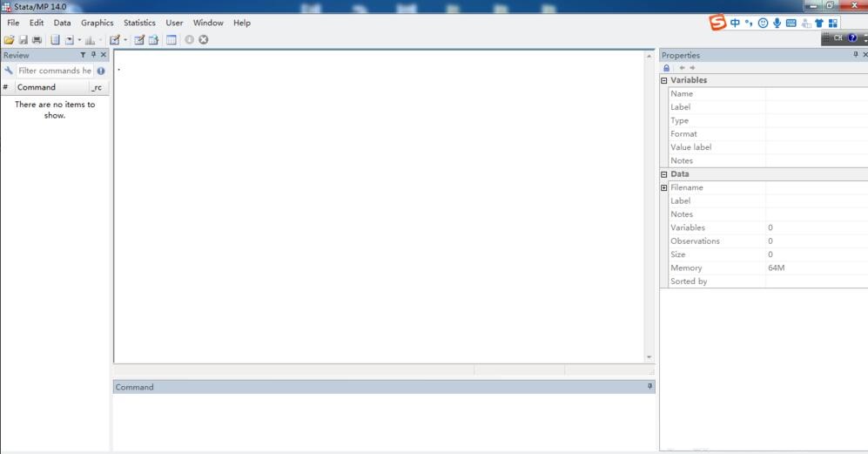Click the Print icon in toolbar
The width and height of the screenshot is (868, 454).
37,40
